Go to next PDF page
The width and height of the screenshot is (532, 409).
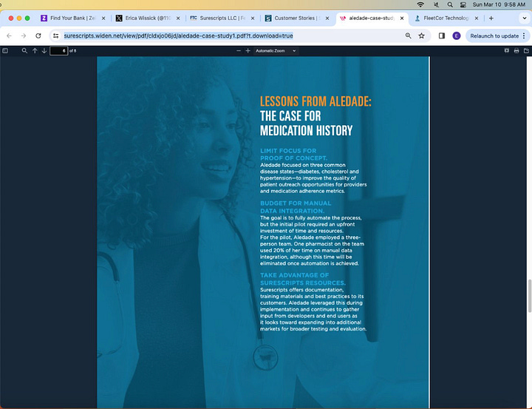[x=44, y=51]
